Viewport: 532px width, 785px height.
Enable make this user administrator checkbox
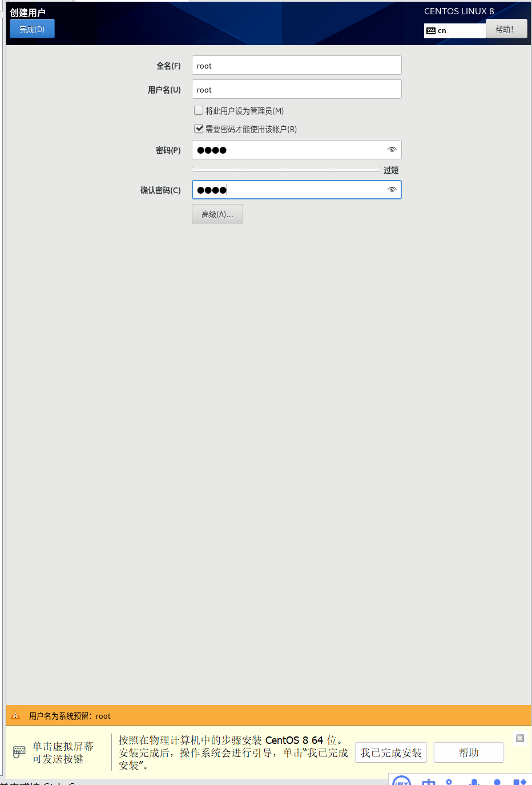(x=199, y=110)
